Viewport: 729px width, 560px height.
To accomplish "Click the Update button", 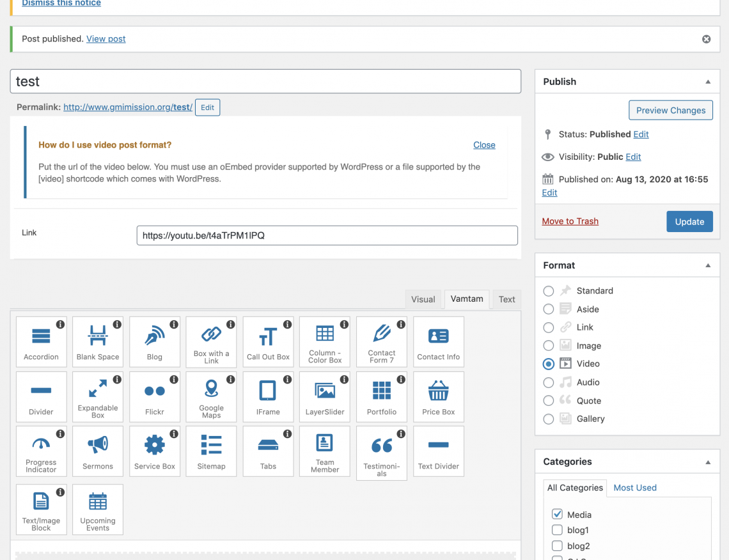I will point(689,222).
